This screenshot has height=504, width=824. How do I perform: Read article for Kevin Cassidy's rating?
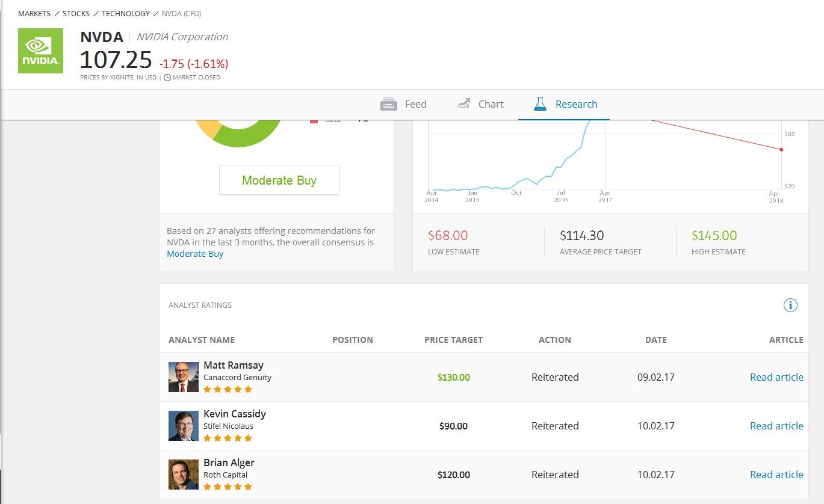tap(776, 426)
